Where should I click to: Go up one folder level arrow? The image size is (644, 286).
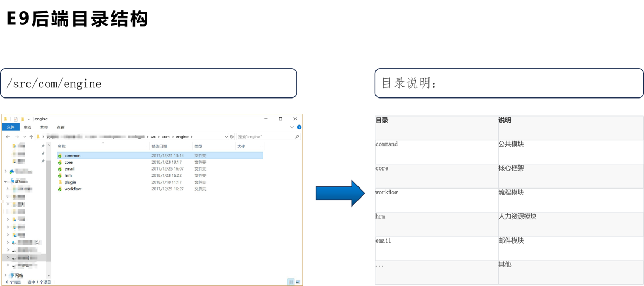coord(31,137)
